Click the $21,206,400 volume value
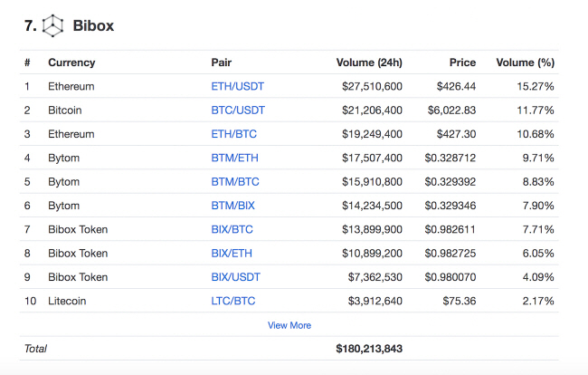 tap(372, 111)
